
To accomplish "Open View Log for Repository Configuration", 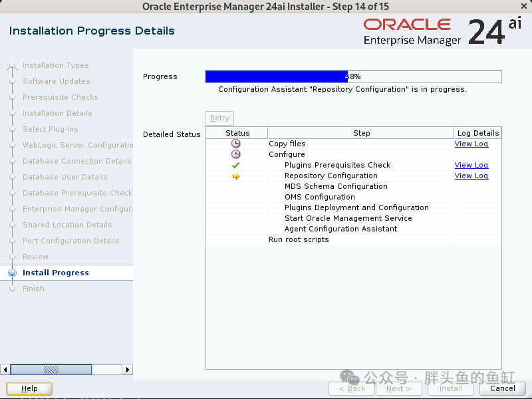I will coord(471,176).
